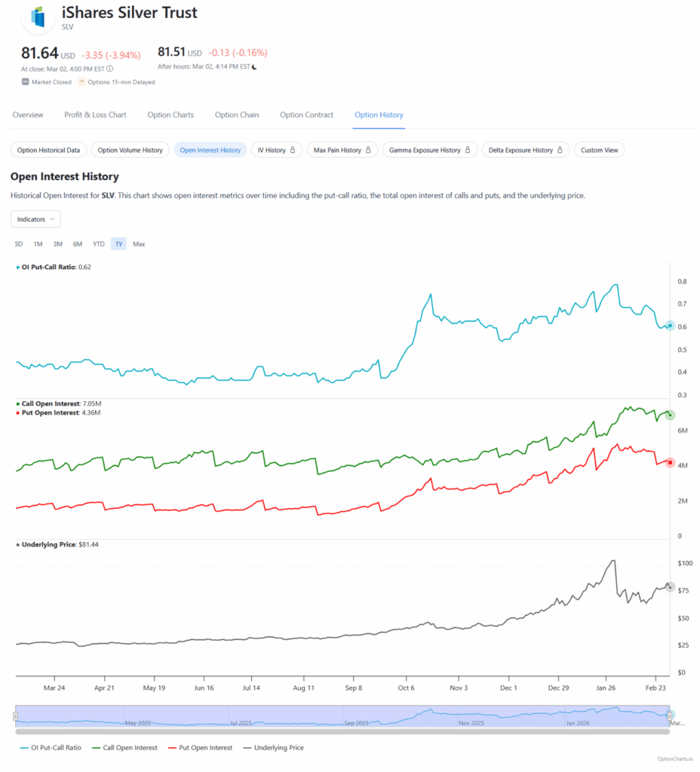Click the Options 15-min Delayed clock icon
This screenshot has height=772, width=700.
pos(82,82)
